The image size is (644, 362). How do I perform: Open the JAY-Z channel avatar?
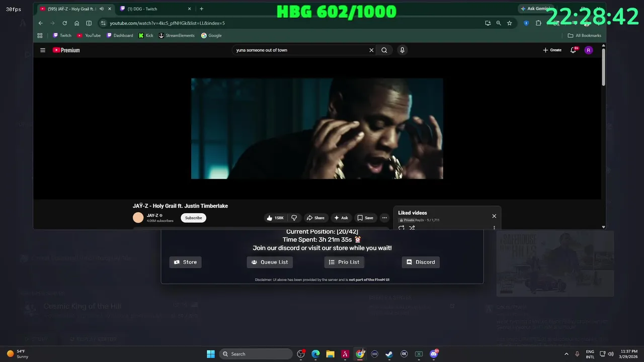tap(138, 218)
